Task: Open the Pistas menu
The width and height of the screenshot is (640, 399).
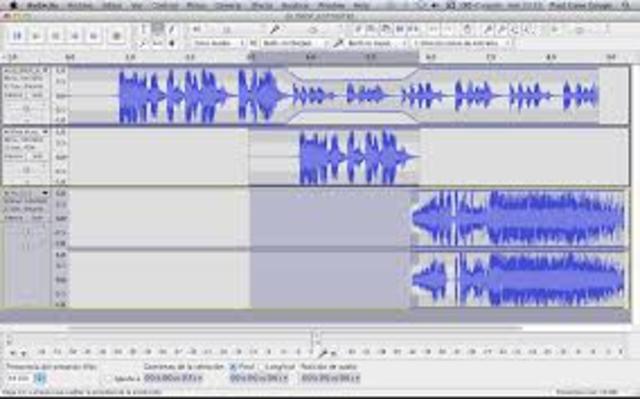Action: click(x=196, y=6)
